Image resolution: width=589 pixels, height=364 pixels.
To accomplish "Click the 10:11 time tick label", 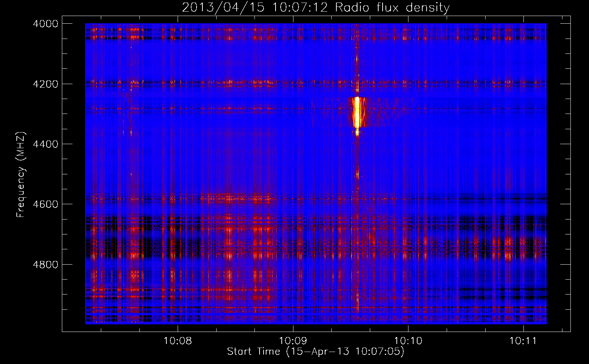I will click(523, 341).
